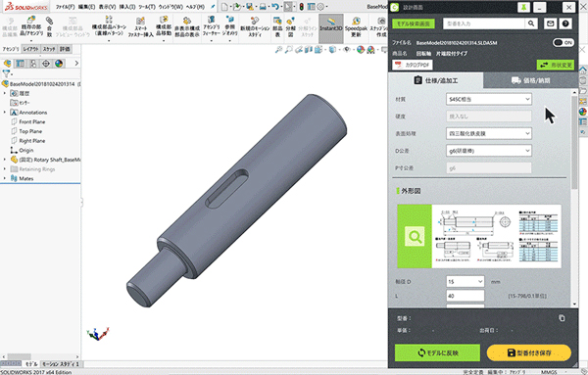Toggle the Instant3D tool
The width and height of the screenshot is (588, 375).
[x=331, y=28]
